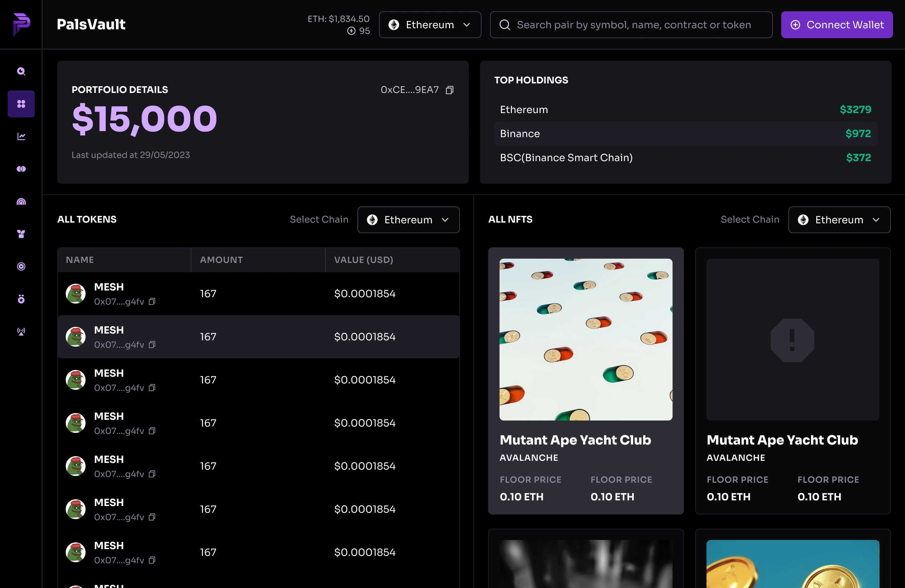Copy the wallet address 0xCE....9EA7
The height and width of the screenshot is (588, 905).
coord(449,90)
